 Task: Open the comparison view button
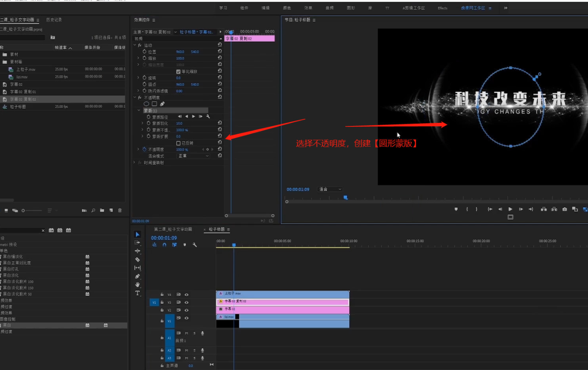pyautogui.click(x=575, y=209)
